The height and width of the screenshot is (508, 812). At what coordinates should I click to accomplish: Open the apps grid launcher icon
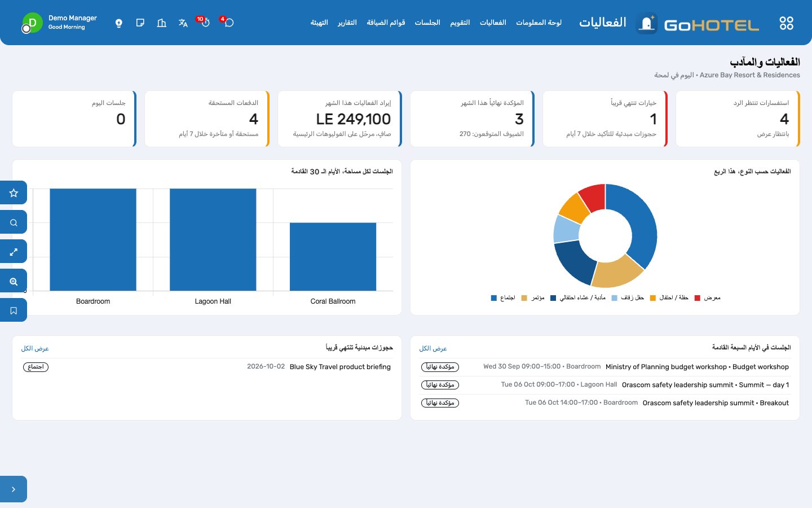click(786, 23)
